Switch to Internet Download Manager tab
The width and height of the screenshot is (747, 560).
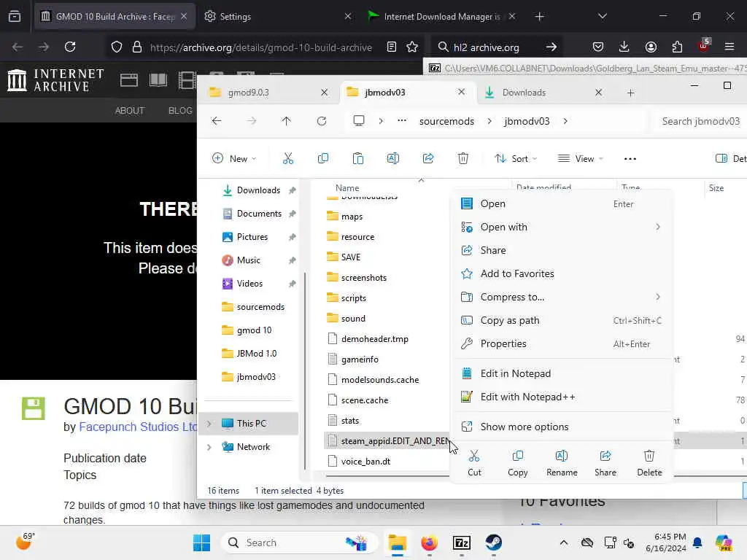tap(441, 17)
